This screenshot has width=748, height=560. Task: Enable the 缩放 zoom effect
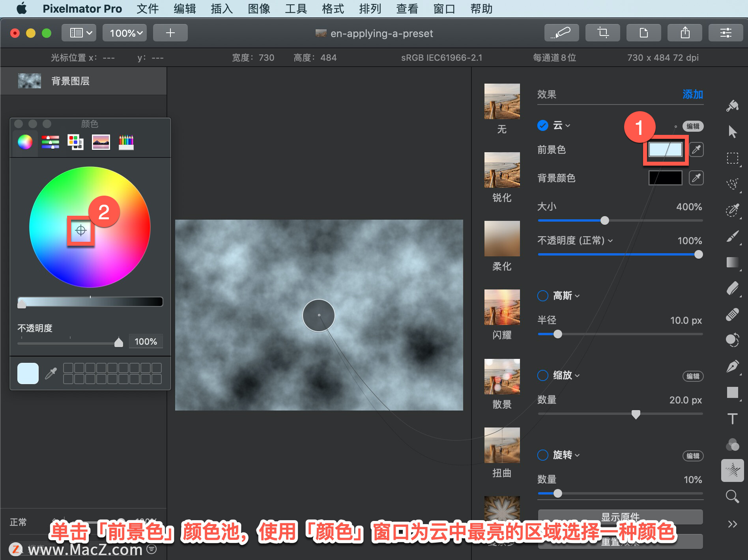pyautogui.click(x=543, y=375)
